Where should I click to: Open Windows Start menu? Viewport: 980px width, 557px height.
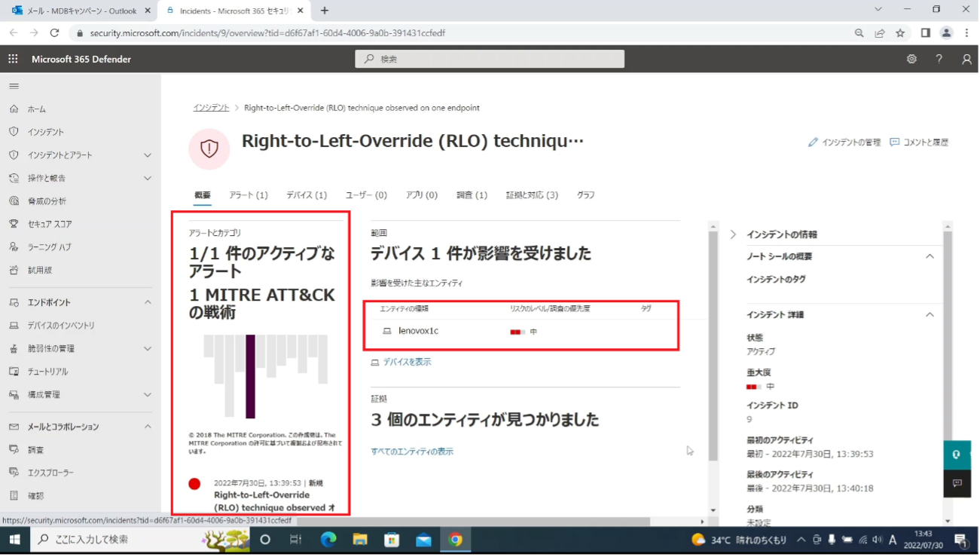14,540
